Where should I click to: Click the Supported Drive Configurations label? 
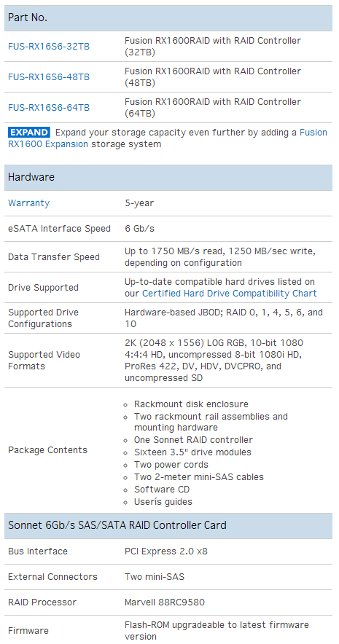click(x=44, y=318)
